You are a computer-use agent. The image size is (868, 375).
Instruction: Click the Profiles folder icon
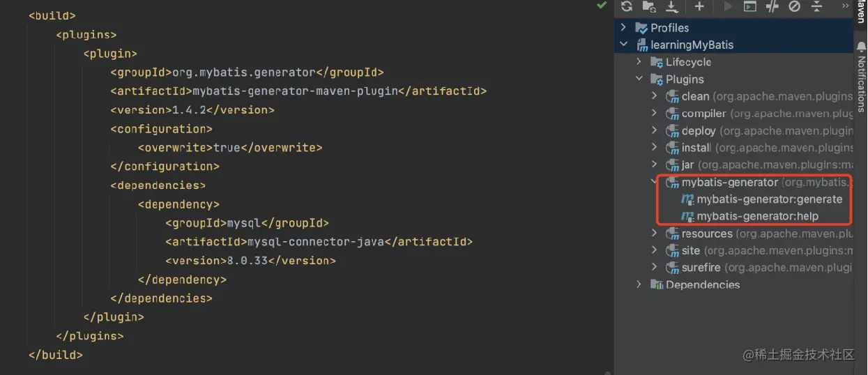[x=641, y=28]
